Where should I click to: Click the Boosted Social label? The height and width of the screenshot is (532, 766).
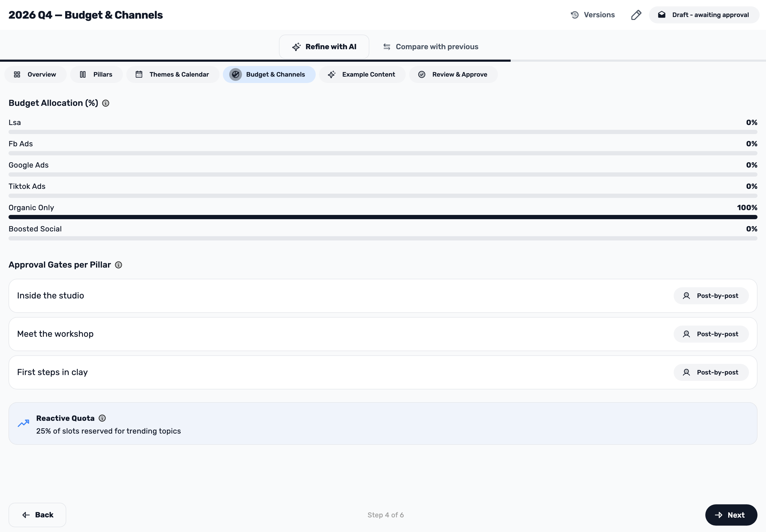coord(35,229)
